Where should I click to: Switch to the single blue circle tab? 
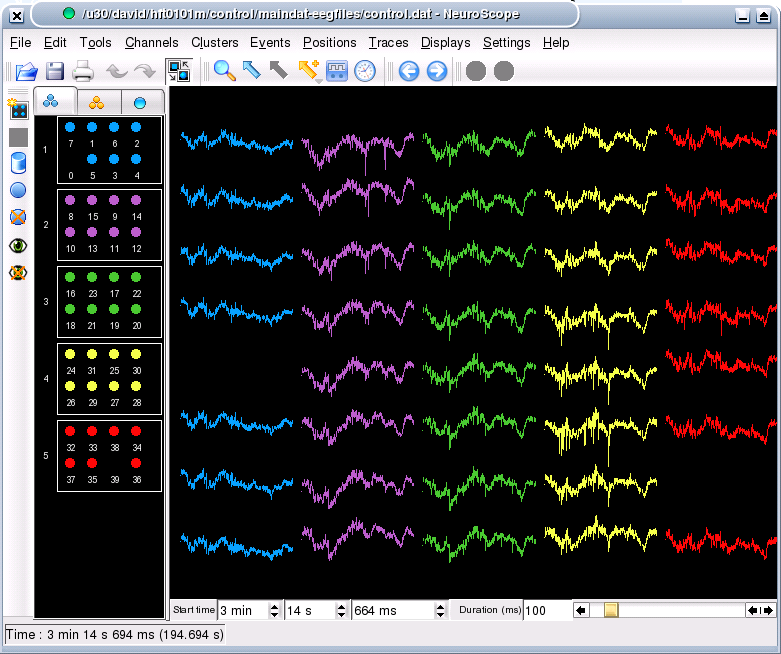(141, 103)
